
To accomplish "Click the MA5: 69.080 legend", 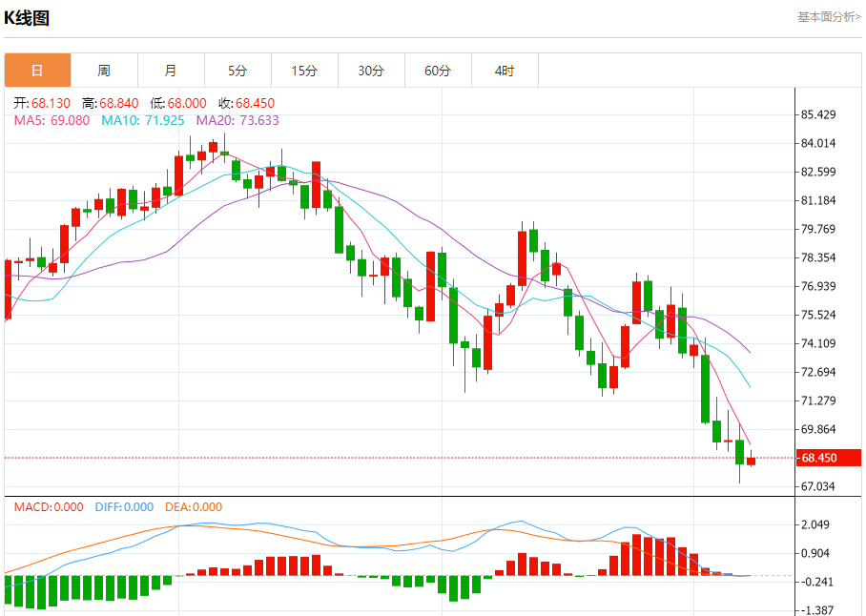I will [52, 120].
